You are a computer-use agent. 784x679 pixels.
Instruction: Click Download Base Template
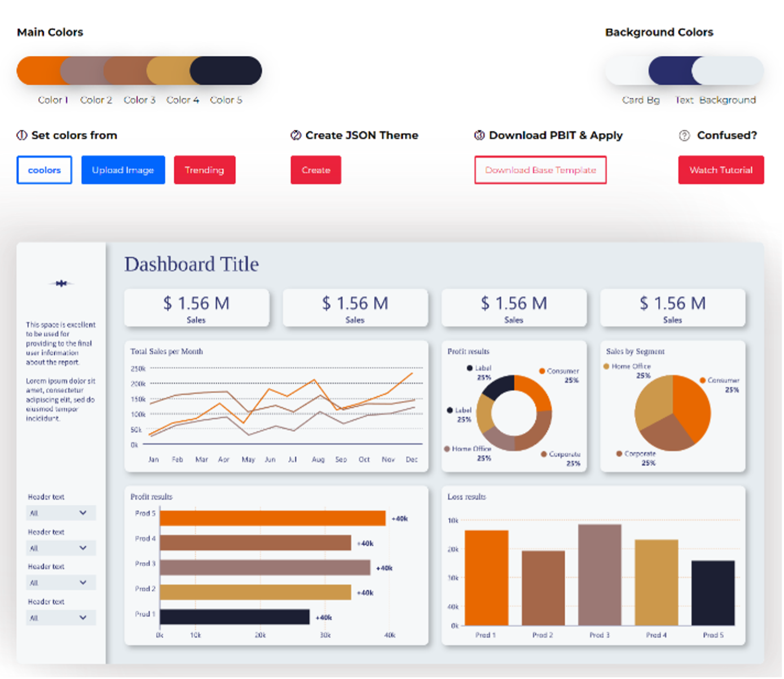pyautogui.click(x=540, y=170)
